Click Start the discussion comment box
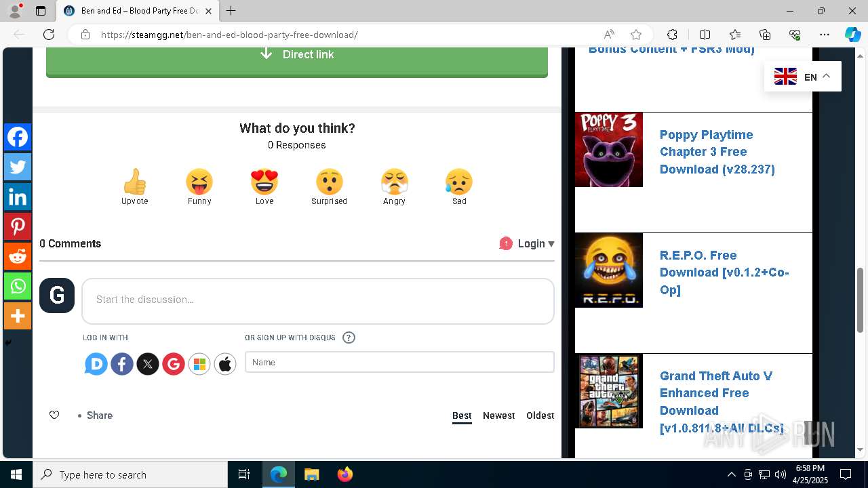This screenshot has height=488, width=868. [x=318, y=301]
